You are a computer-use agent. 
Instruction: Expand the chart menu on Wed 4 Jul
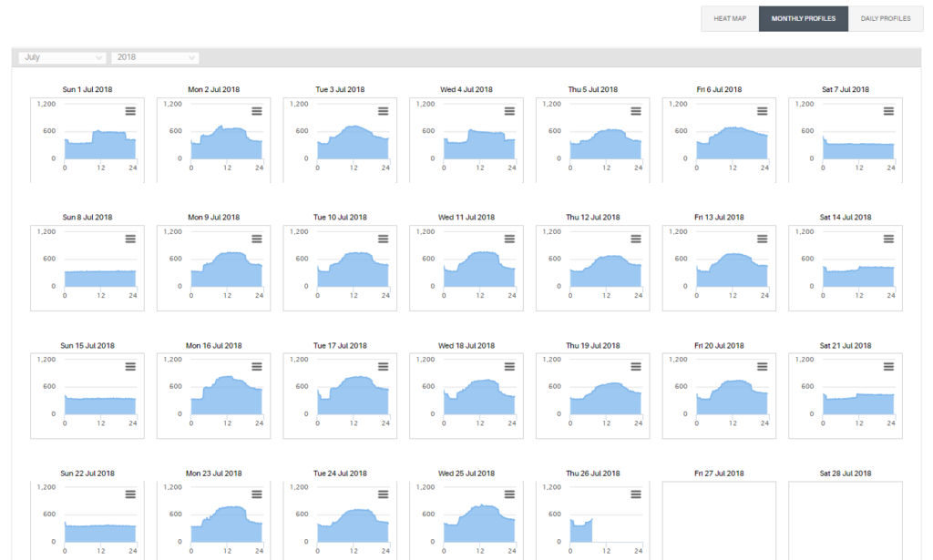[x=509, y=111]
